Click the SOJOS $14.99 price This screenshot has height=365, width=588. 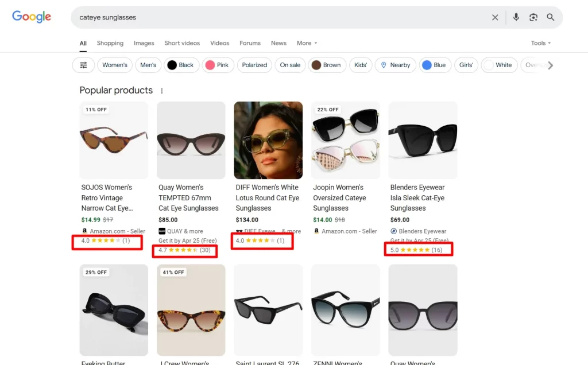click(91, 220)
